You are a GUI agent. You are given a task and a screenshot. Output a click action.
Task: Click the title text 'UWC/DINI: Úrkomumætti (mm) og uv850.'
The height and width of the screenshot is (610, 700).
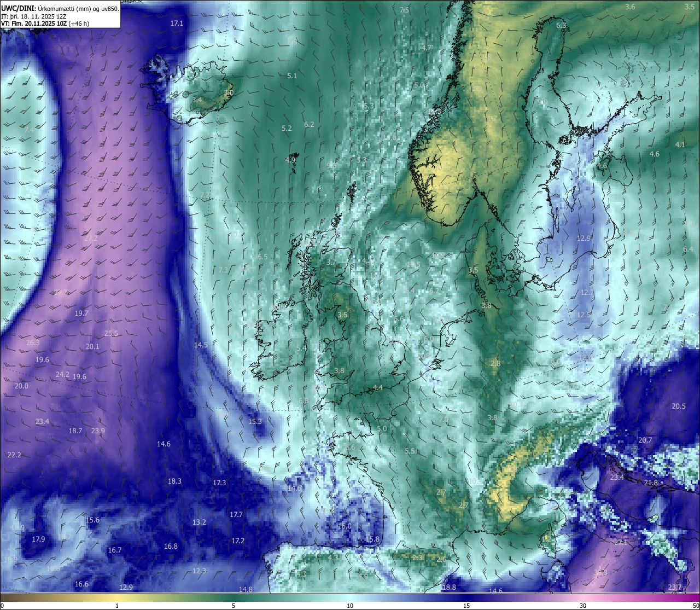pyautogui.click(x=60, y=9)
